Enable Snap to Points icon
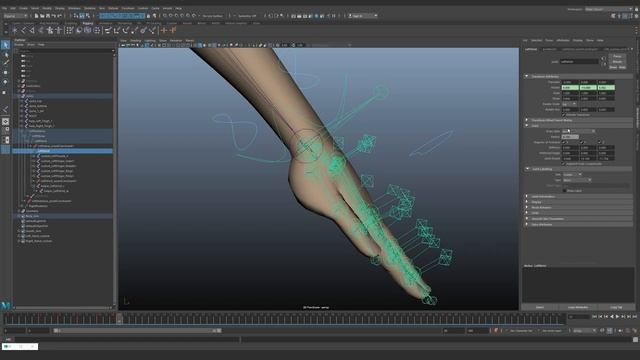Viewport: 640px width, 360px height. pos(176,16)
